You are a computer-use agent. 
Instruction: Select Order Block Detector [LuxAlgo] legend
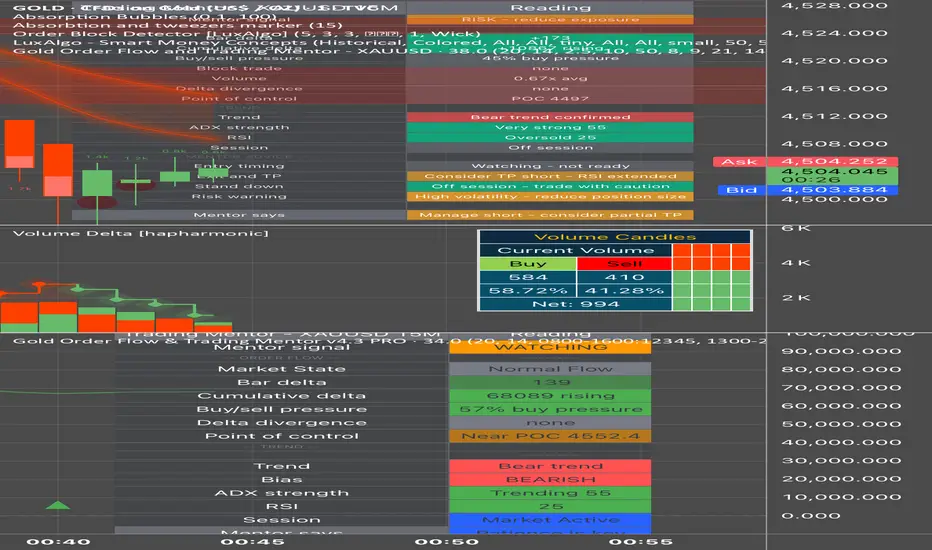(x=246, y=34)
